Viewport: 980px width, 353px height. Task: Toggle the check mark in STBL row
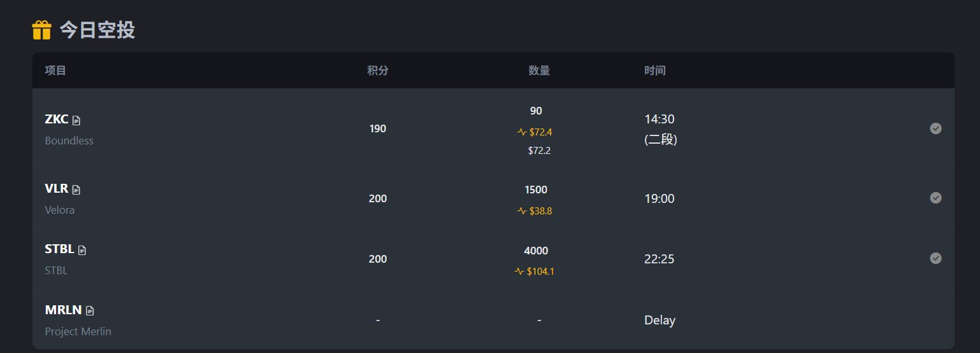tap(935, 258)
